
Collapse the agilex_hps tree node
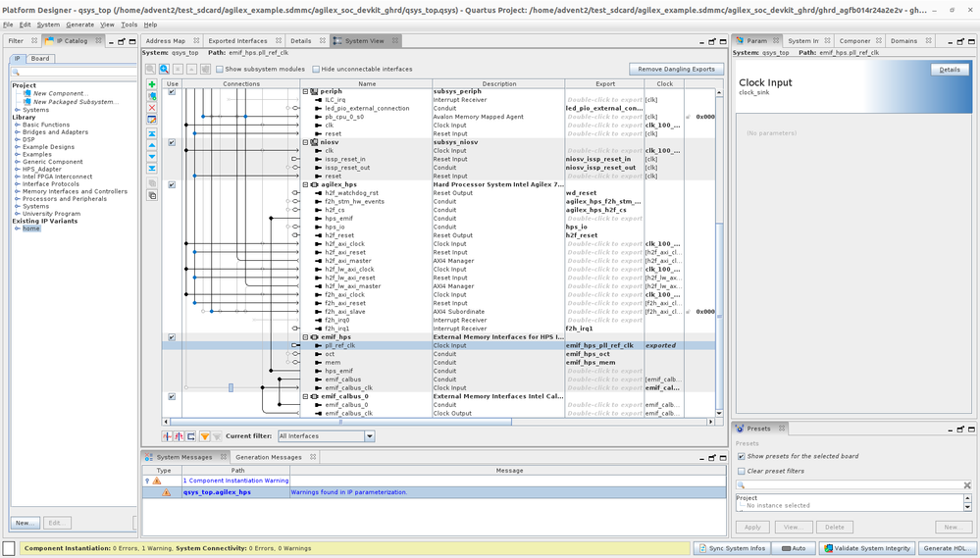click(306, 184)
